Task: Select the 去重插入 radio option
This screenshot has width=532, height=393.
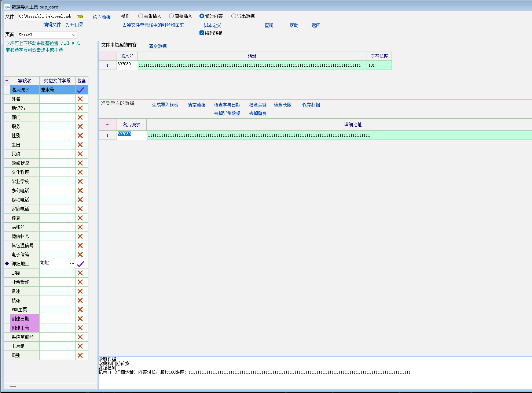Action: coord(140,16)
